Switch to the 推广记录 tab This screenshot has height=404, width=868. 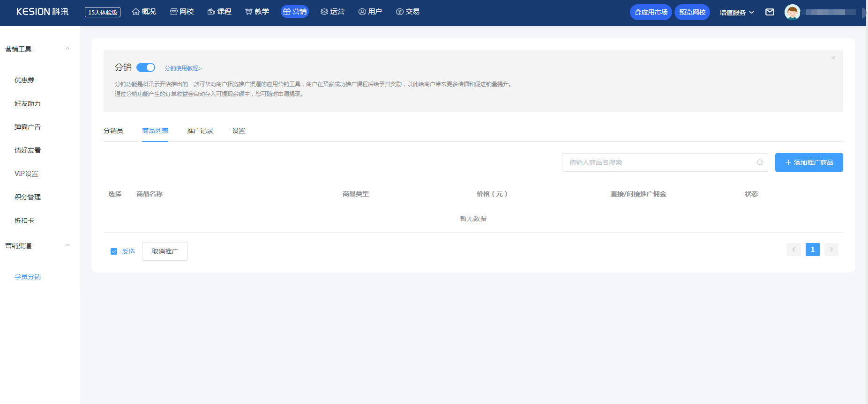200,131
